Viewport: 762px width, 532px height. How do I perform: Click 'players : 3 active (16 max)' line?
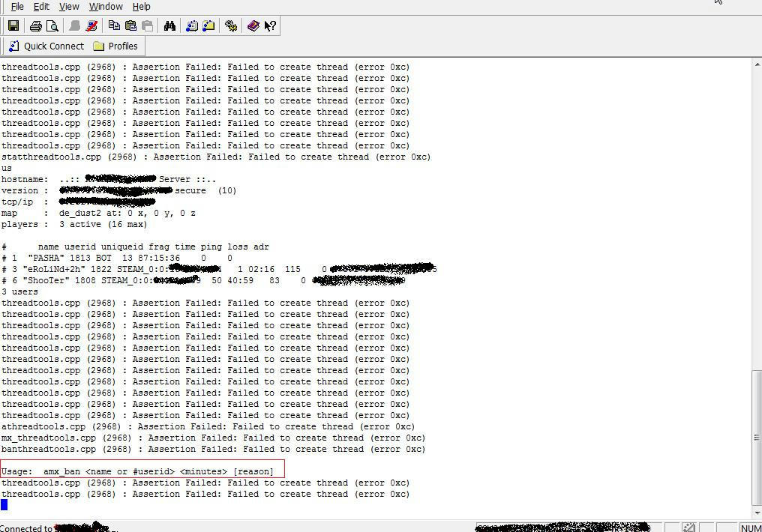tap(73, 224)
